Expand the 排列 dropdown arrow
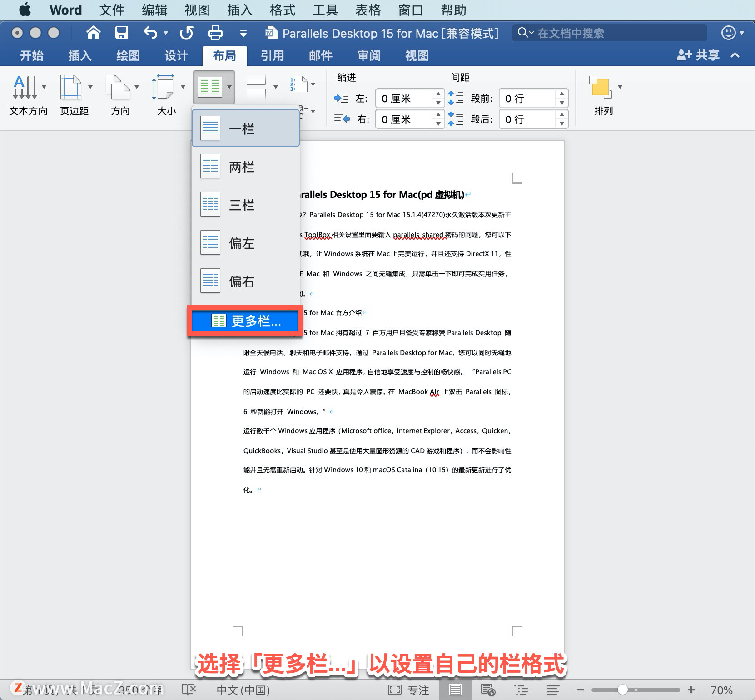This screenshot has height=700, width=755. click(x=620, y=87)
